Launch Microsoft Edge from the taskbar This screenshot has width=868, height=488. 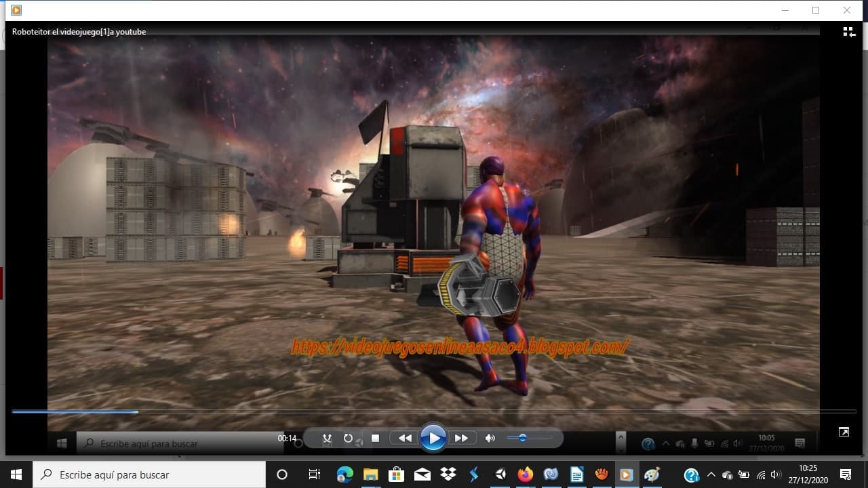pos(345,474)
